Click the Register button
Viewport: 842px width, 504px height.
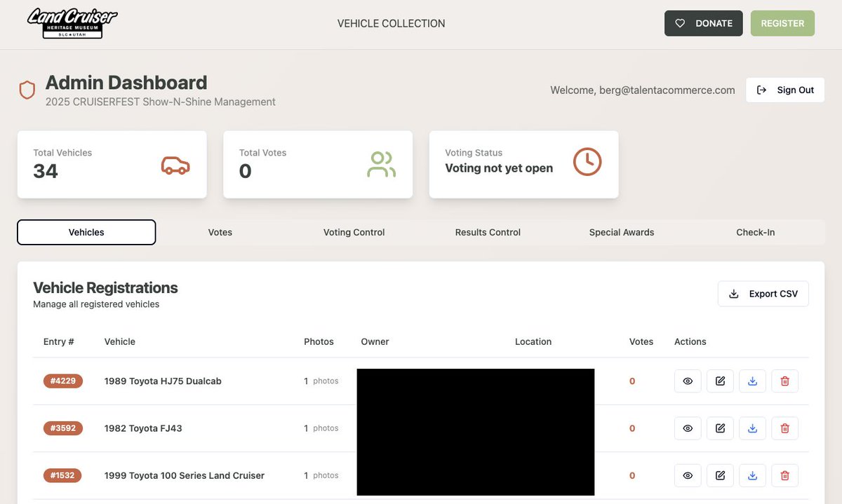pos(782,23)
